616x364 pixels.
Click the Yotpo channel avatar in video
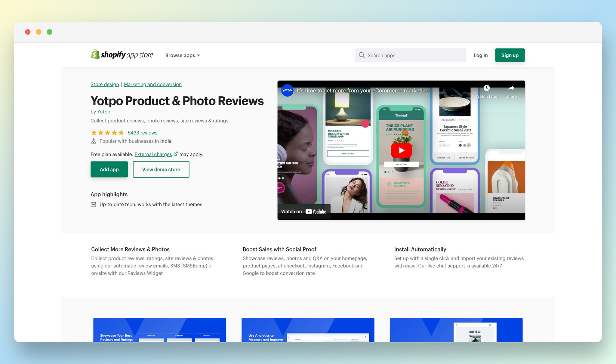(x=287, y=90)
